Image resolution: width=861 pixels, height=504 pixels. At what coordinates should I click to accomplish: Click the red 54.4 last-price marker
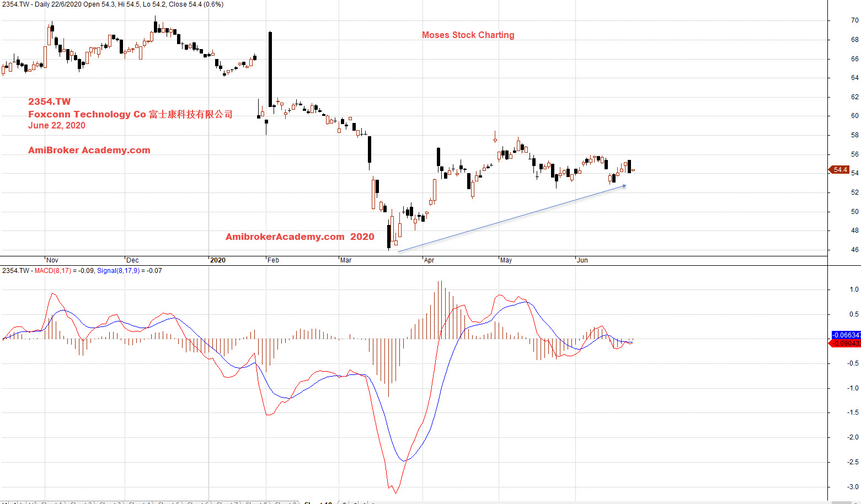tap(839, 170)
